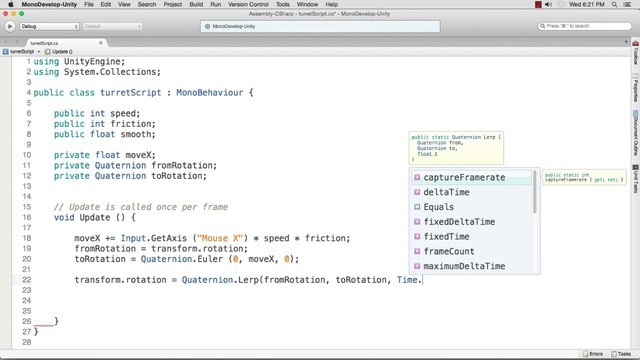The image size is (640, 360).
Task: Open the Unit Tests side panel
Action: (x=636, y=179)
